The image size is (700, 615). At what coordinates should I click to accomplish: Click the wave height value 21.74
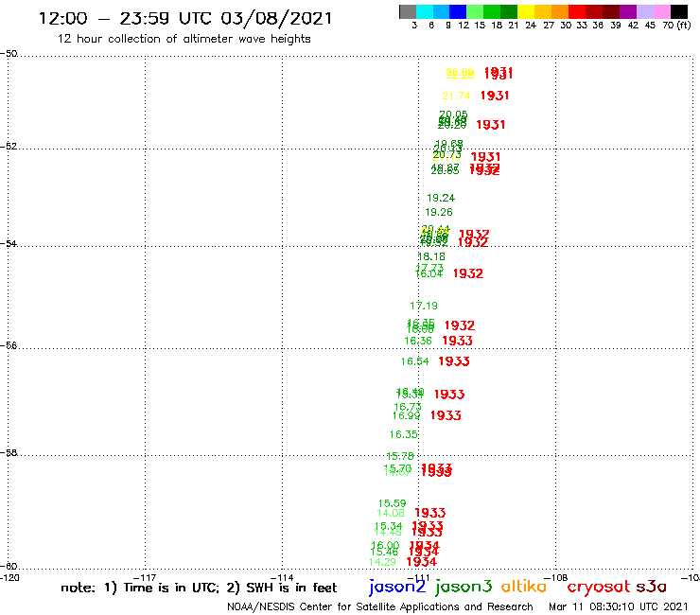456,96
